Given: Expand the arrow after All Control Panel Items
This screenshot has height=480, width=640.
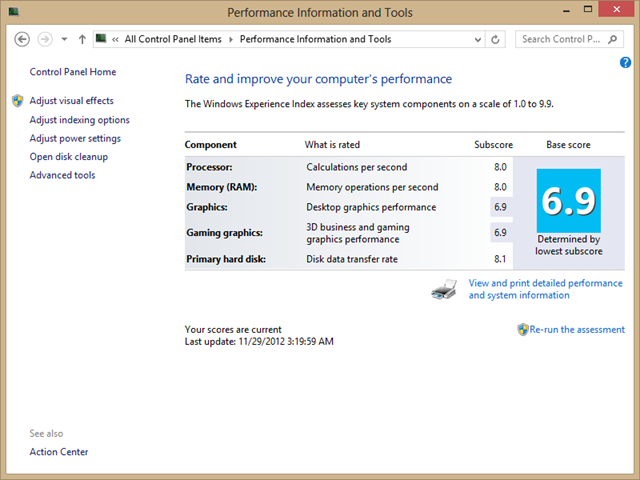Looking at the screenshot, I should click(231, 40).
